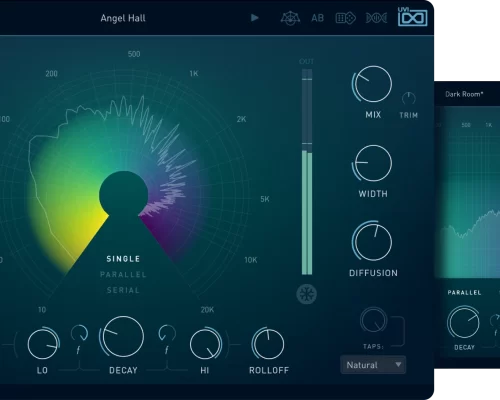Click the 2K frequency label on circular display
500x400 pixels.
(241, 119)
